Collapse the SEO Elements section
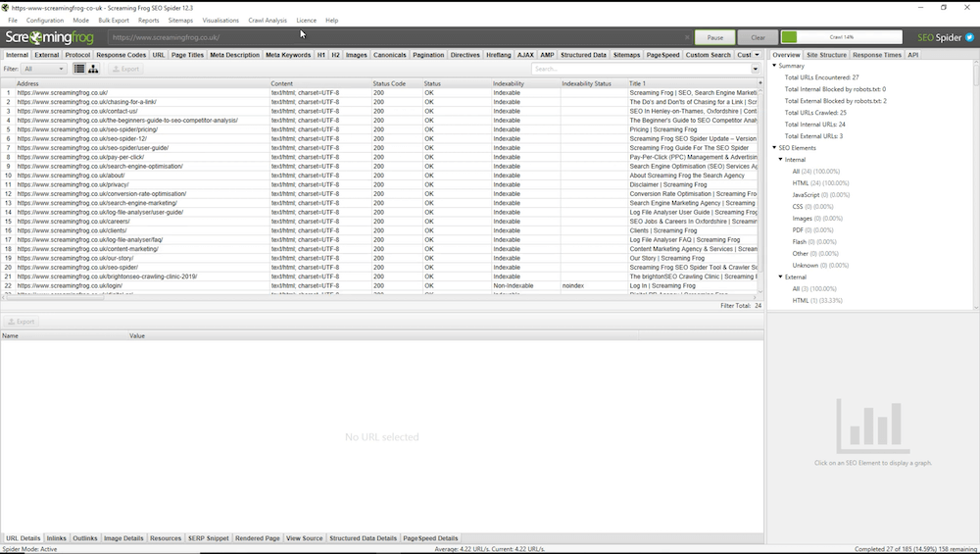This screenshot has height=554, width=980. (774, 148)
